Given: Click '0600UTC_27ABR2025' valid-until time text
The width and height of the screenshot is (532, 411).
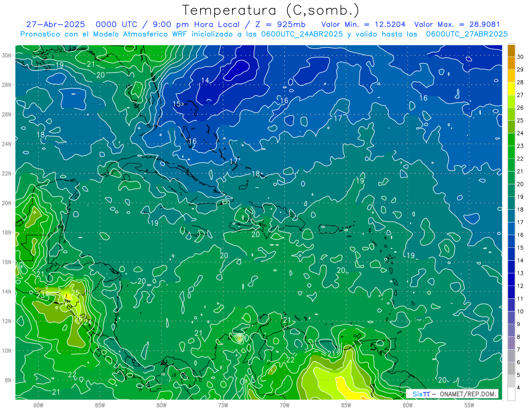Looking at the screenshot, I should [467, 34].
